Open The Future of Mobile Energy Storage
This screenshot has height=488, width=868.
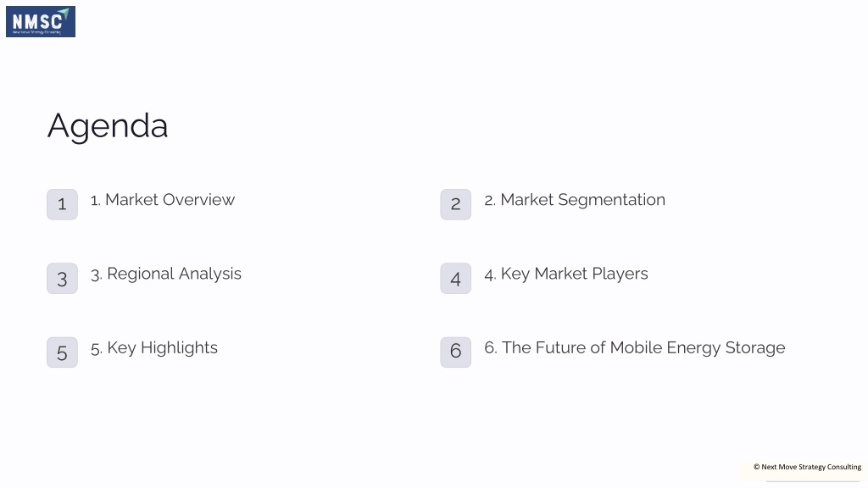(x=634, y=348)
